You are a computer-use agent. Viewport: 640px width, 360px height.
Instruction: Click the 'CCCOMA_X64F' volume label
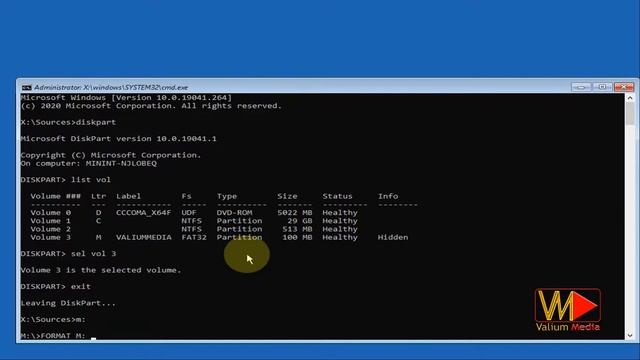pyautogui.click(x=144, y=212)
